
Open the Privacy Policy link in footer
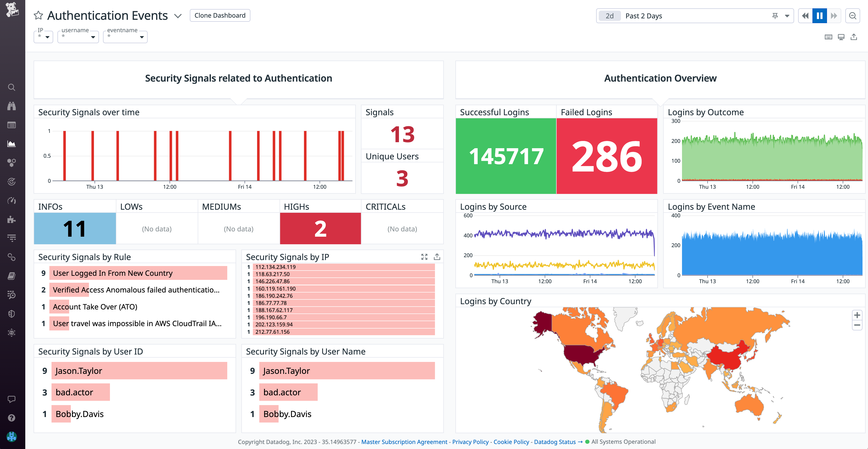(x=470, y=442)
